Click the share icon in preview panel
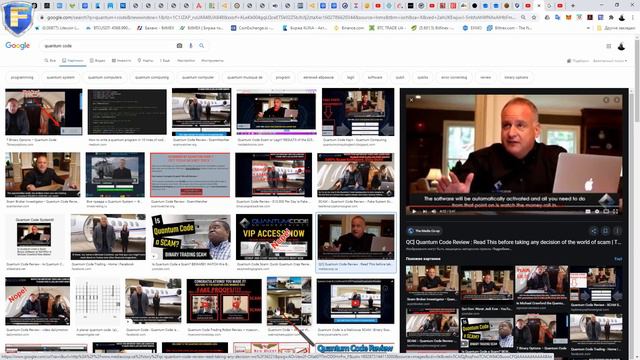 coord(594,231)
